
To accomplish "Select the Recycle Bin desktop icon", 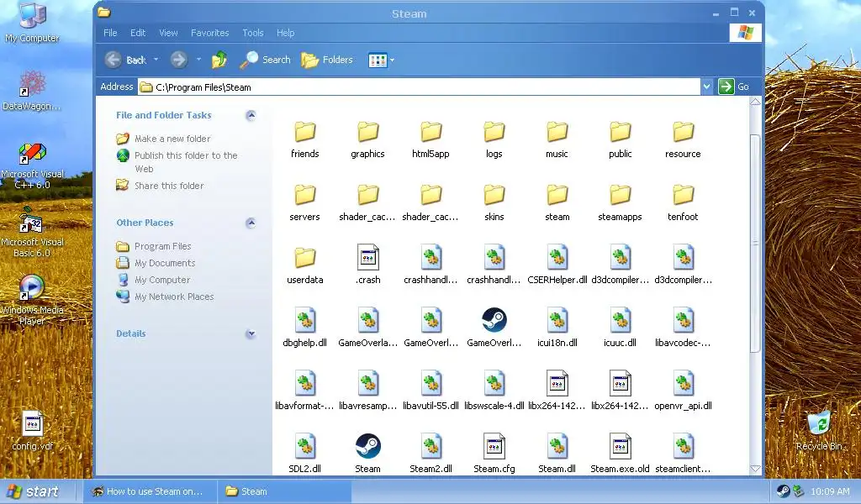I will (x=819, y=431).
